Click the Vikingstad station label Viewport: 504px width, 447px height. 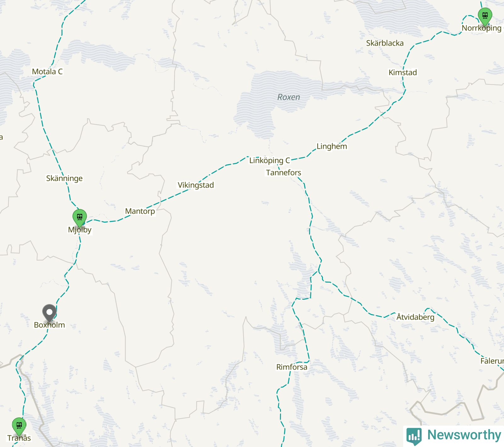pyautogui.click(x=196, y=185)
